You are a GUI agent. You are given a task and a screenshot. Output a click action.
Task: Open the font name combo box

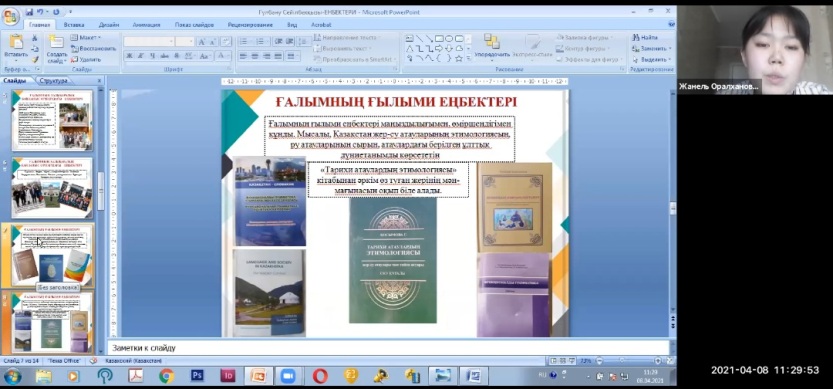149,41
